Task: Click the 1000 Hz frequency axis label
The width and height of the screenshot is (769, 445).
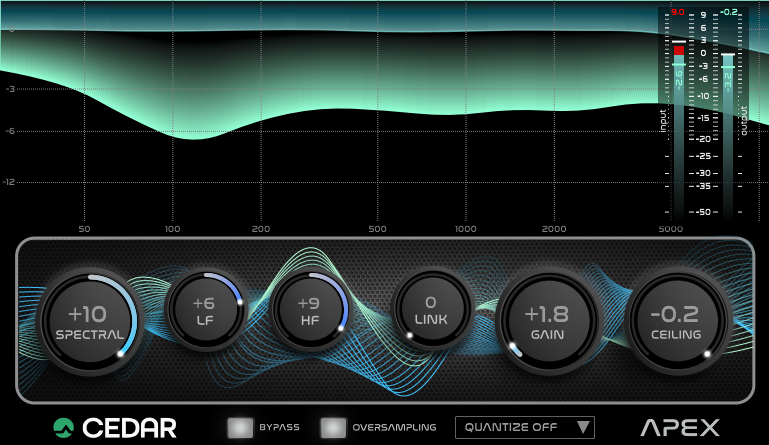Action: pyautogui.click(x=465, y=229)
